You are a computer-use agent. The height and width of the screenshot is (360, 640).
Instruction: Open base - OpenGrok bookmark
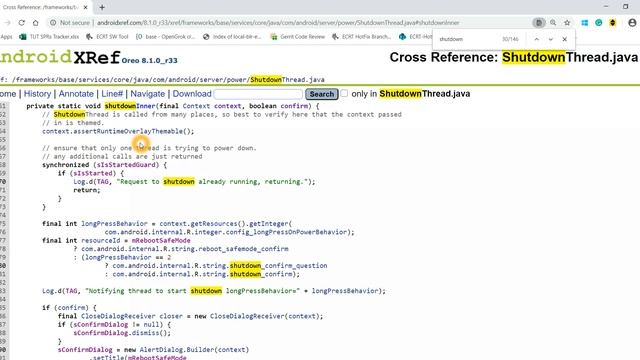coord(166,37)
